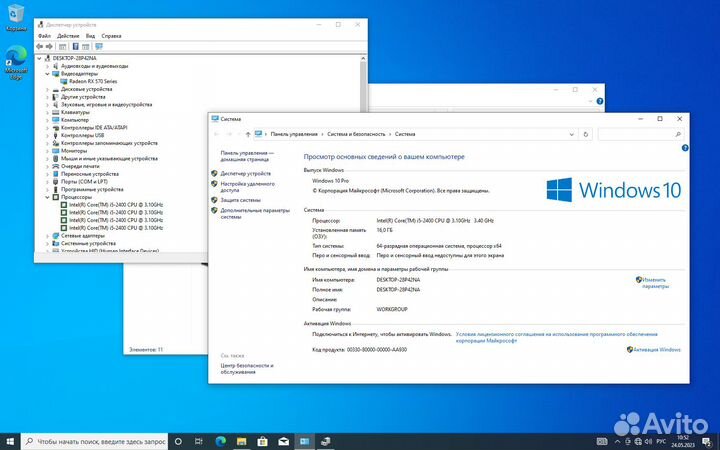Click Система и безопасность in the breadcrumb
This screenshot has height=450, width=720.
click(356, 134)
